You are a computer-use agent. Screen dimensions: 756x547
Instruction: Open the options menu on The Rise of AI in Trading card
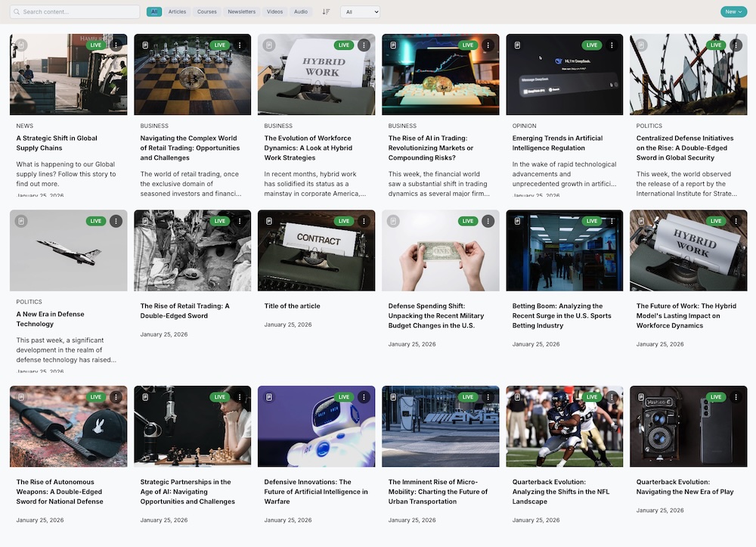[488, 45]
